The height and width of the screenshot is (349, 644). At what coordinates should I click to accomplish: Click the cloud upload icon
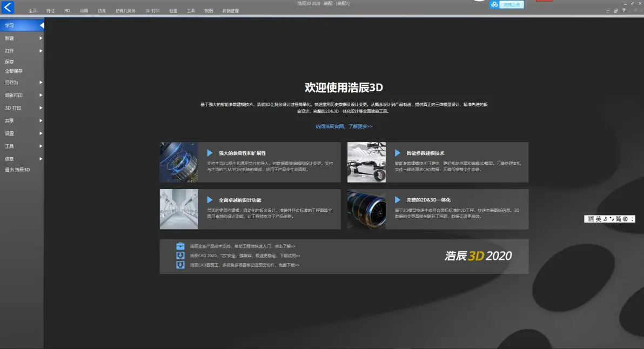pos(494,4)
